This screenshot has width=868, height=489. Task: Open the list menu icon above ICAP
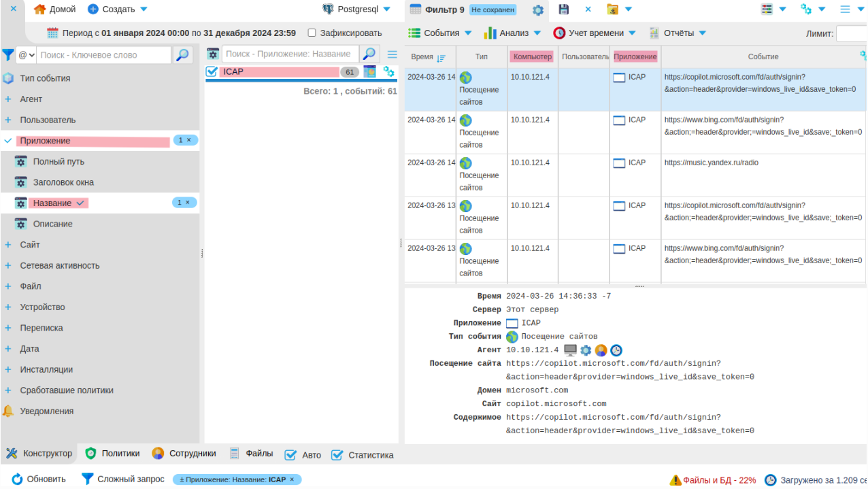[x=392, y=54]
